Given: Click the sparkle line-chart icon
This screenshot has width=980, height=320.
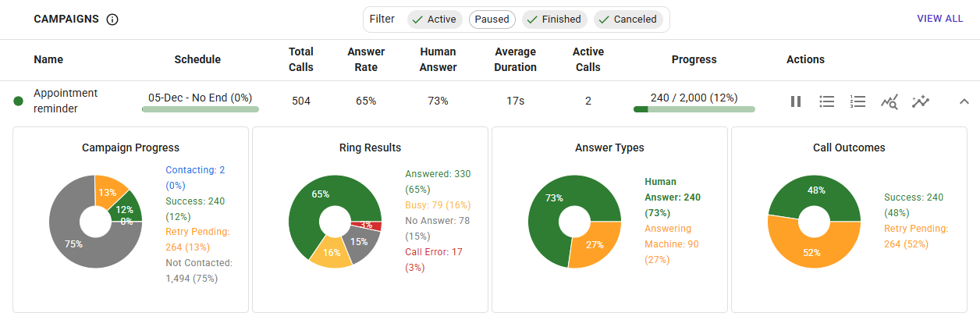Looking at the screenshot, I should point(921,101).
